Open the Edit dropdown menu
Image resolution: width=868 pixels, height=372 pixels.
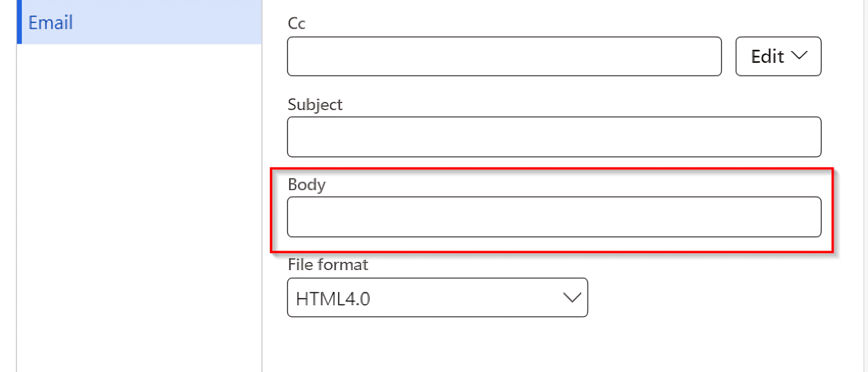(x=777, y=56)
